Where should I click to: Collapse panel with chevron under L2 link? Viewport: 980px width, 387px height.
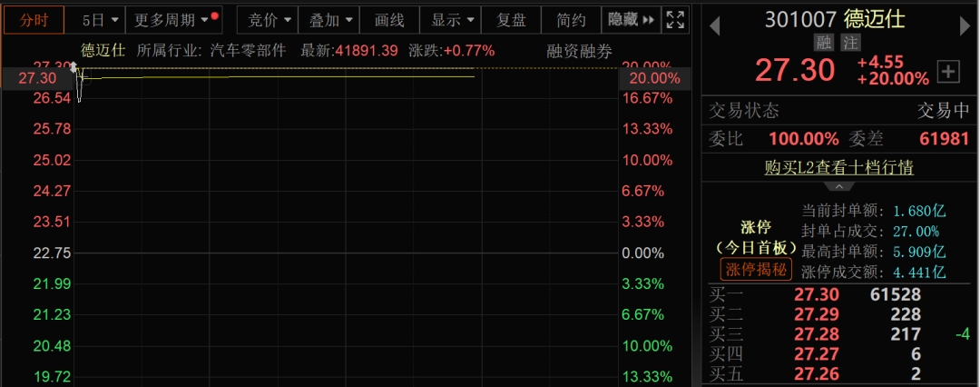coord(838,186)
